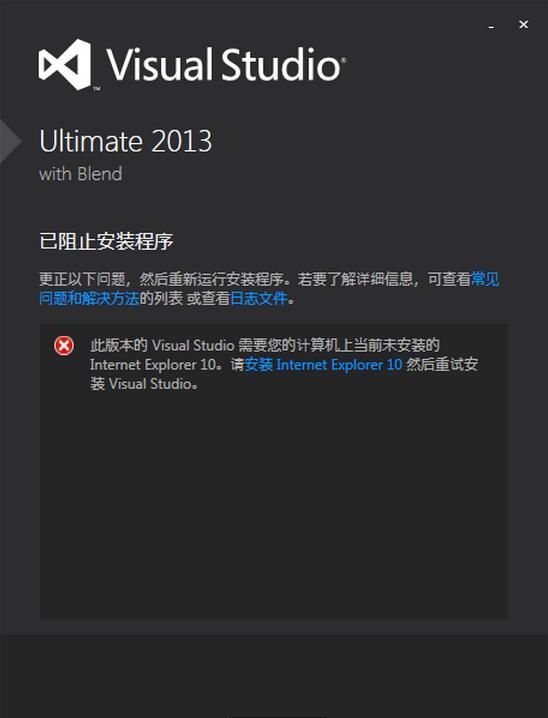Click the red error X icon
Image resolution: width=548 pixels, height=718 pixels.
click(x=64, y=346)
